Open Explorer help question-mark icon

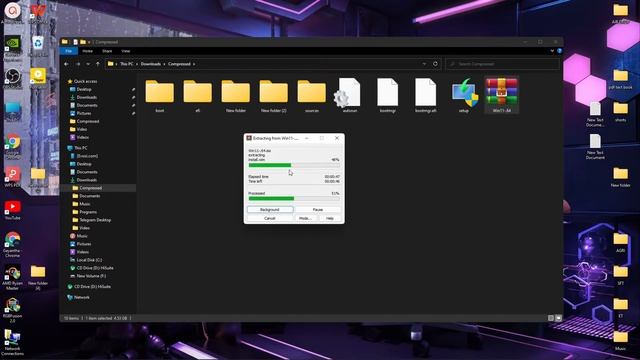[559, 51]
